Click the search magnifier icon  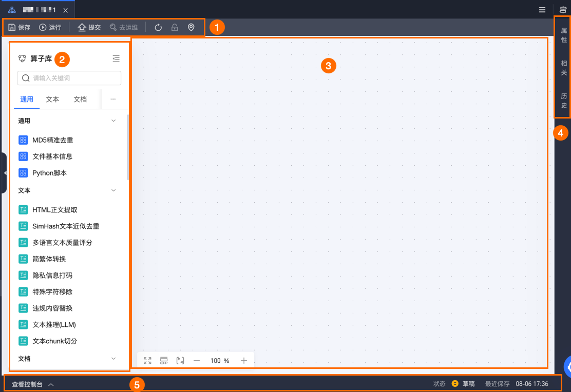click(26, 78)
